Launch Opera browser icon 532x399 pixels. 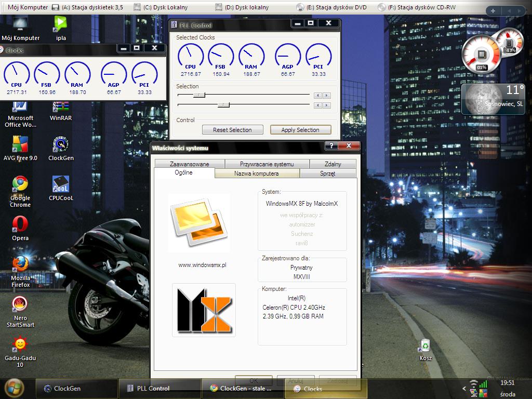click(20, 229)
